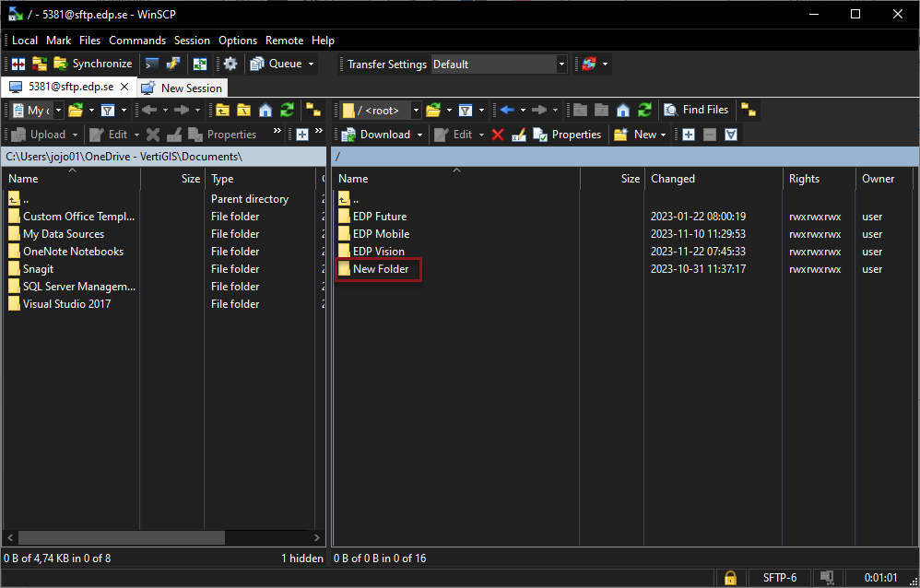Expand the New dropdown arrow
Image resolution: width=920 pixels, height=588 pixels.
664,135
